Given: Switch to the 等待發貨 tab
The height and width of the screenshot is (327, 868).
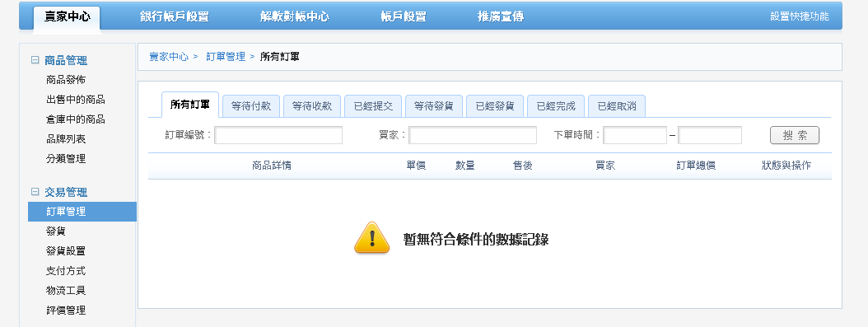Looking at the screenshot, I should click(434, 106).
